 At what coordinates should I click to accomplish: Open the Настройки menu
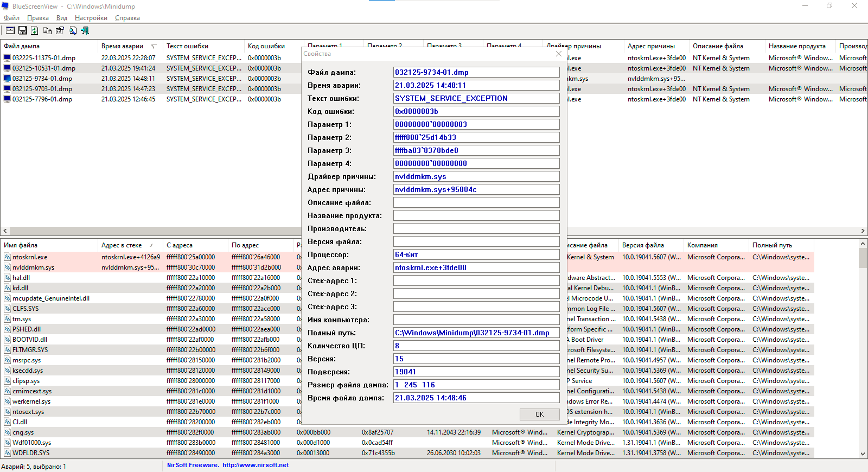click(91, 18)
